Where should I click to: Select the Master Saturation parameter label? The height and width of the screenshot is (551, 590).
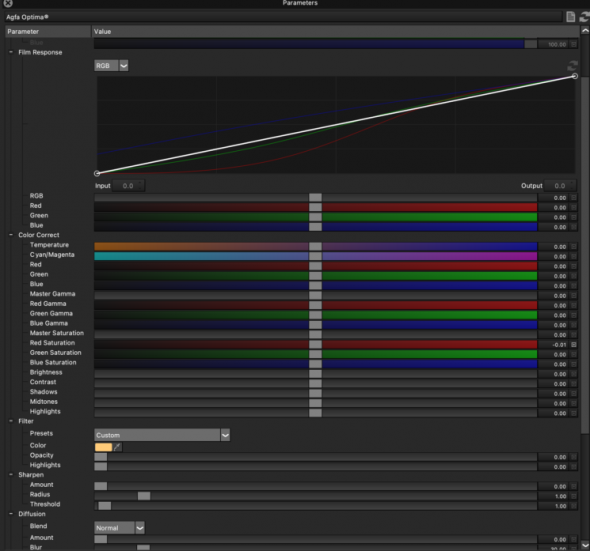click(x=57, y=333)
